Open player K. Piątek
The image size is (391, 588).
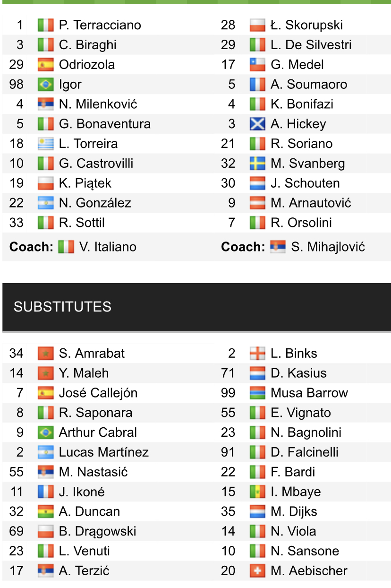click(x=85, y=183)
